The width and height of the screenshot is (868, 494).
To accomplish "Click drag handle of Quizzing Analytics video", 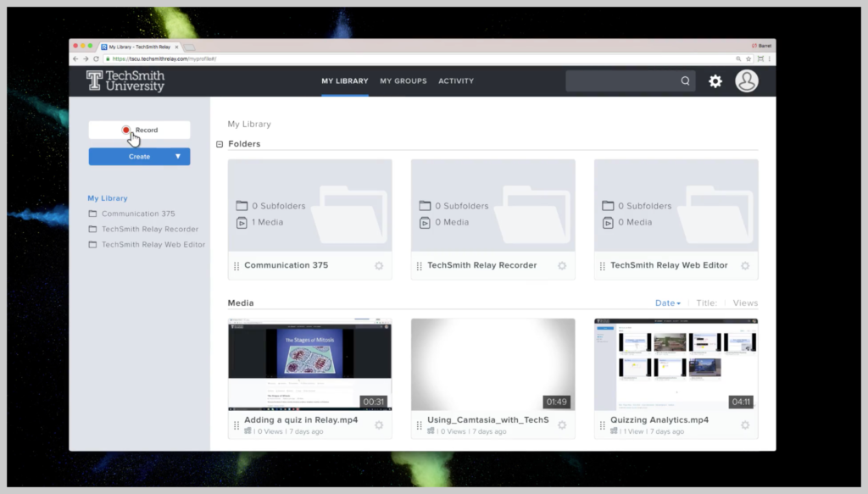I will point(603,425).
